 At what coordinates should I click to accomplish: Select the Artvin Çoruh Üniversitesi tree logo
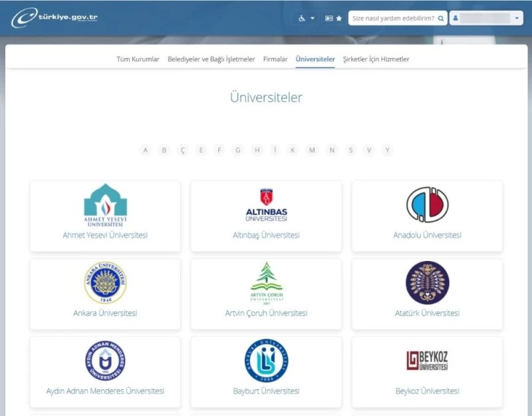click(266, 282)
